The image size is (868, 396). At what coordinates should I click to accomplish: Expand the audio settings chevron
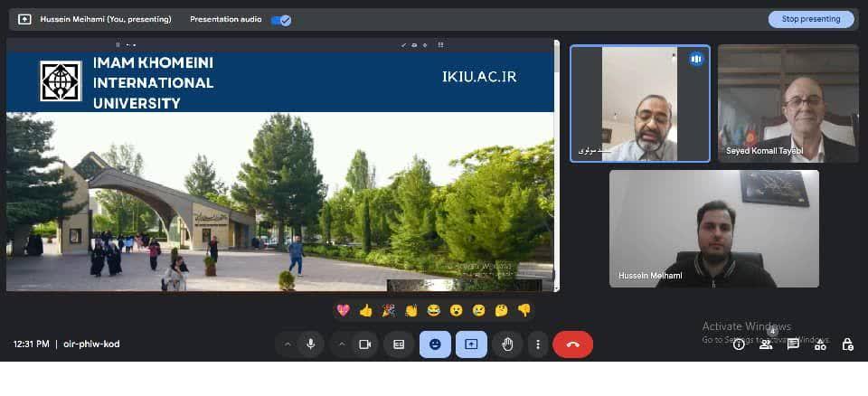[x=288, y=344]
